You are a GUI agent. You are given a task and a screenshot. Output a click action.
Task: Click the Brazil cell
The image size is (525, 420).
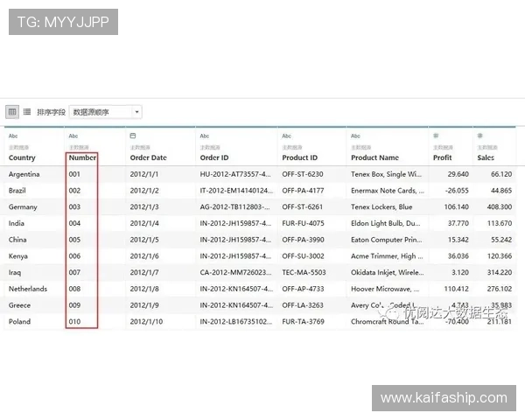17,191
